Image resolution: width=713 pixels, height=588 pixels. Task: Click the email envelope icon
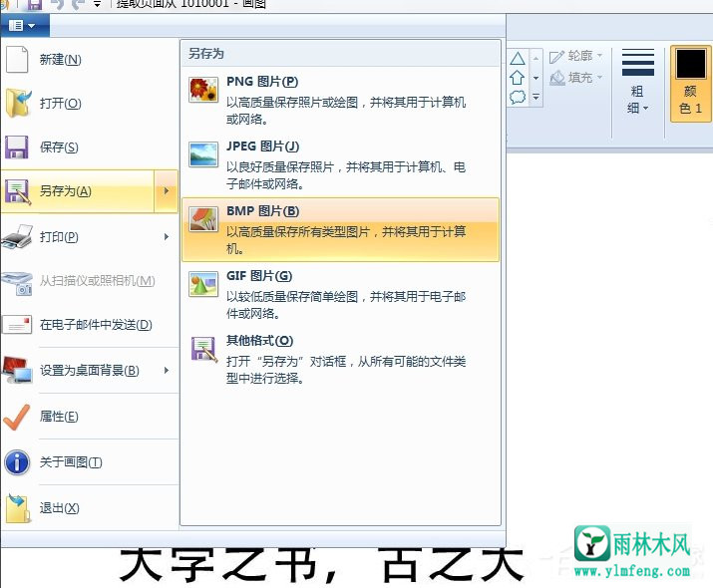point(17,325)
